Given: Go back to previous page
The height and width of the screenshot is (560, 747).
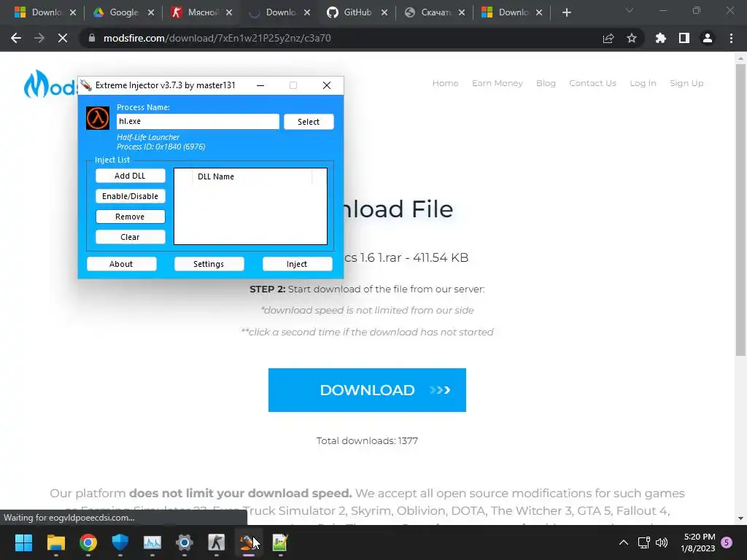Looking at the screenshot, I should 16,38.
